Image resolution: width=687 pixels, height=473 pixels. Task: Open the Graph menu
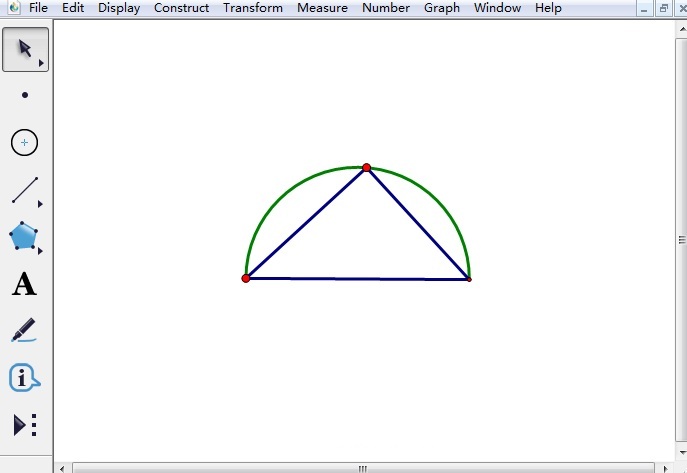[x=442, y=8]
